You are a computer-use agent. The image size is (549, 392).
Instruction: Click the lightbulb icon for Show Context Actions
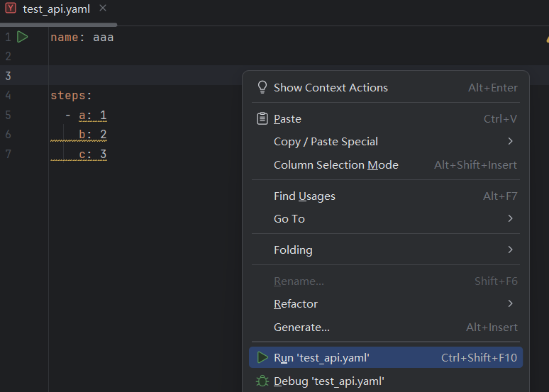[262, 87]
